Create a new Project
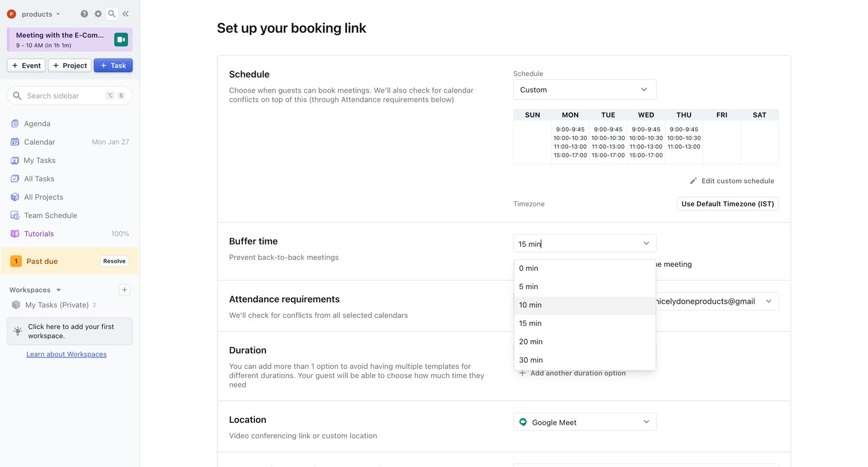Screen dimensions: 868x467 (x=69, y=65)
